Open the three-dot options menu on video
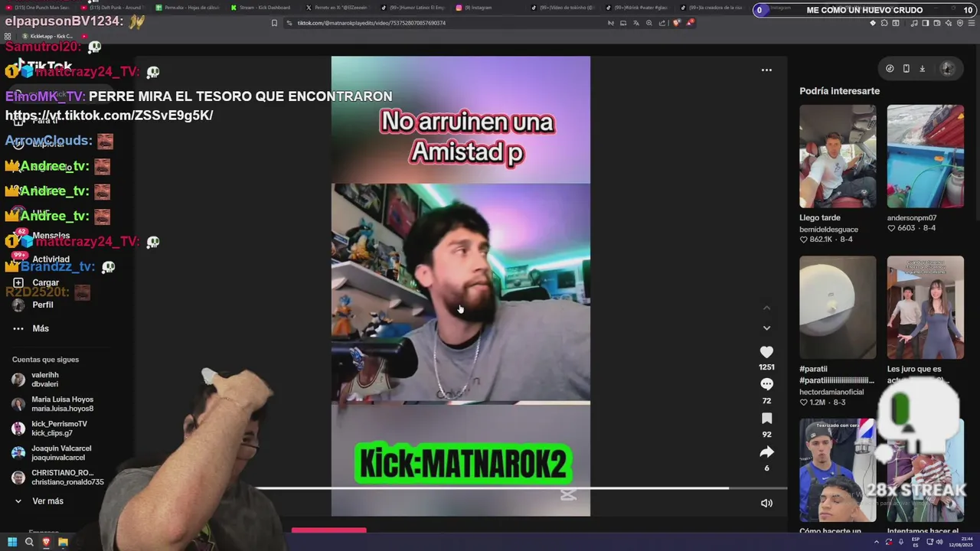Image resolution: width=980 pixels, height=551 pixels. tap(766, 70)
